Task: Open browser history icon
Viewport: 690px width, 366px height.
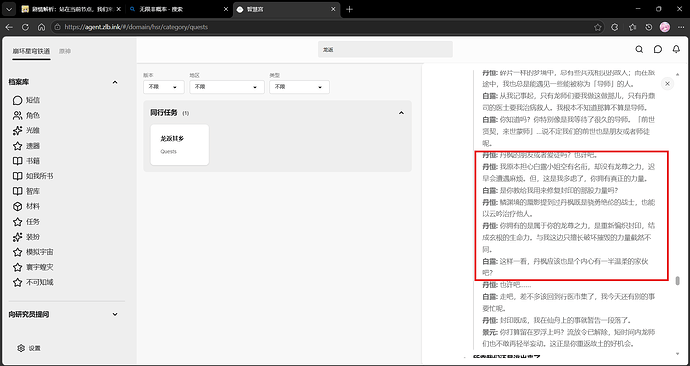Action: [649, 27]
